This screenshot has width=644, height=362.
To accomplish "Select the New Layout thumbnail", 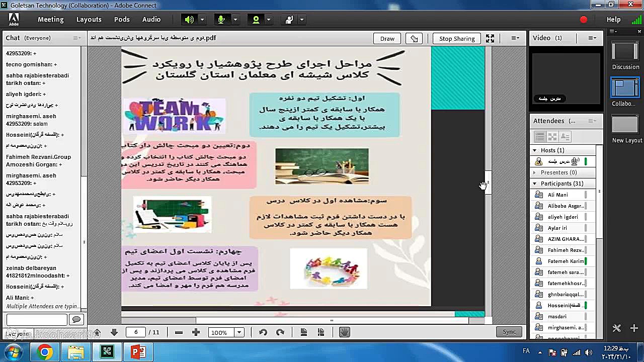I will tap(625, 125).
